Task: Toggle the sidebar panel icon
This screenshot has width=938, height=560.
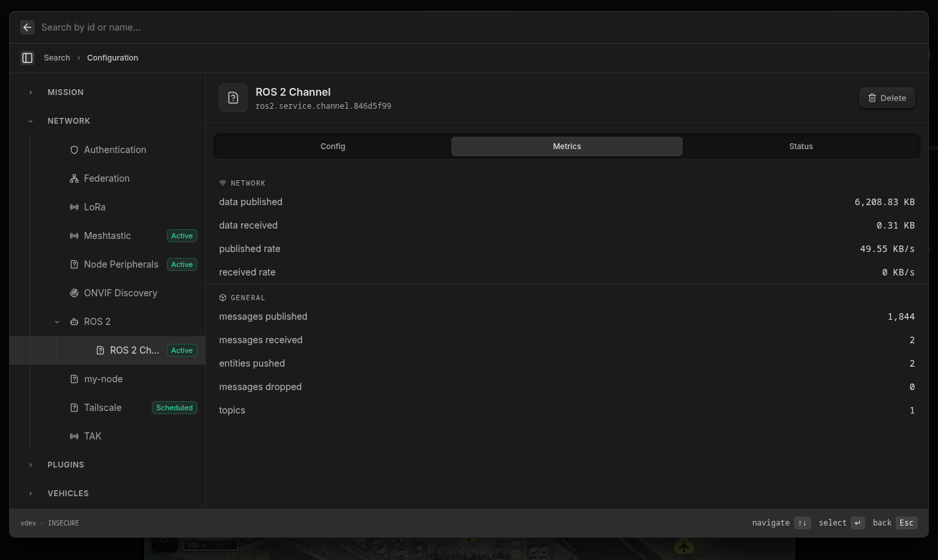Action: 27,58
